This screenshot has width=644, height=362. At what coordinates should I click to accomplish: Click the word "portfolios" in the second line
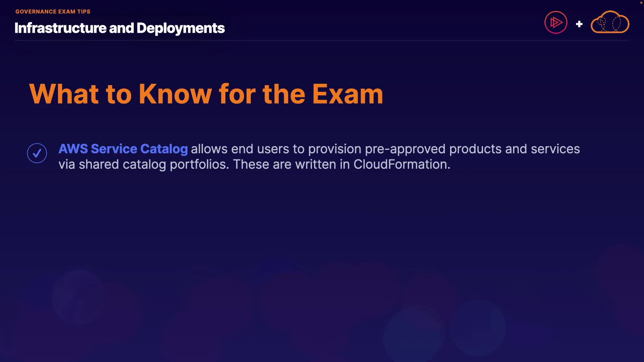click(199, 164)
